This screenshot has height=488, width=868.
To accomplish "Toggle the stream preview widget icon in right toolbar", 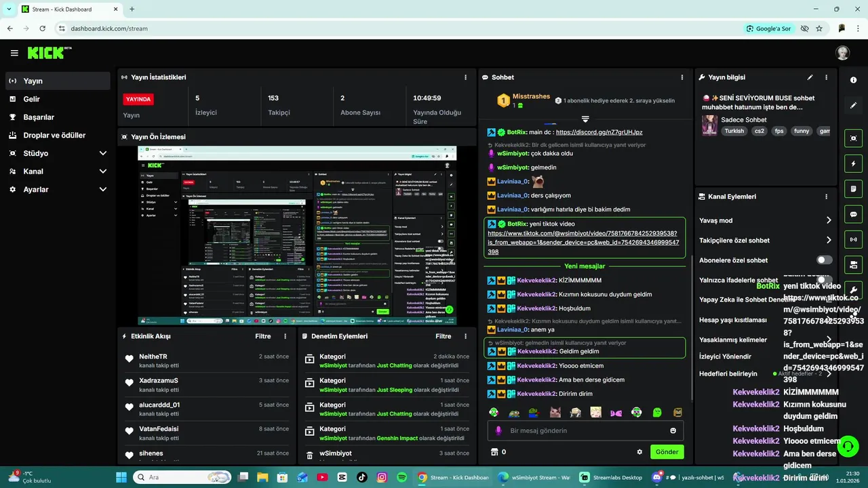I will [853, 138].
